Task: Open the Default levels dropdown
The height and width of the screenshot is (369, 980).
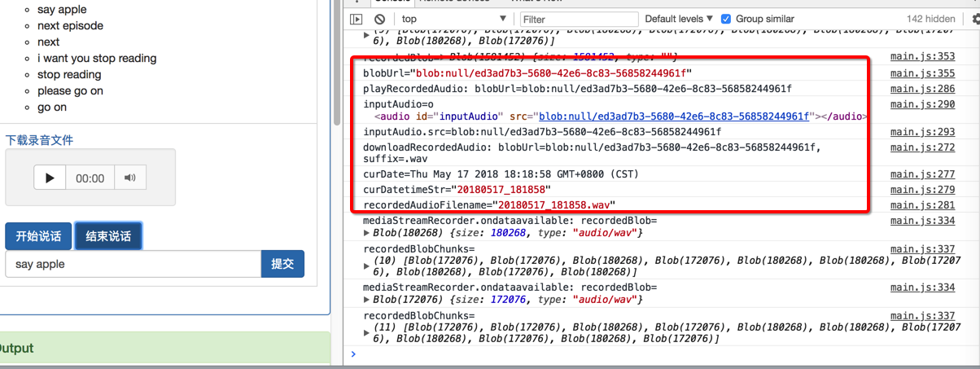Action: tap(679, 19)
